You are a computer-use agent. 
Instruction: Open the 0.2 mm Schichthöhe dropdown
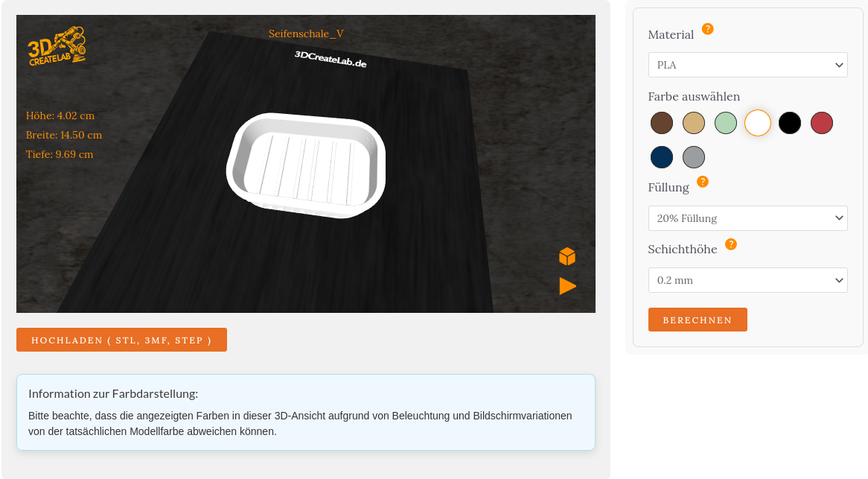point(747,280)
